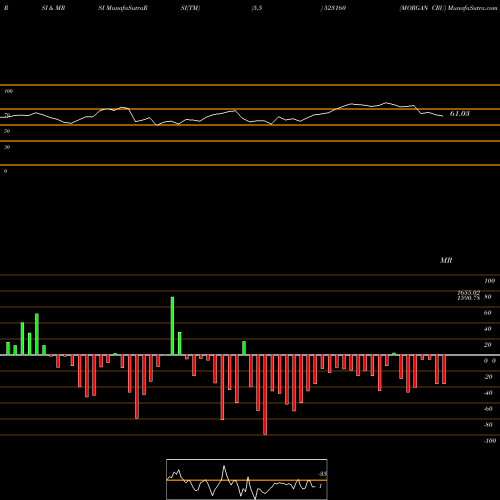Click the mini overview chart thumbnail at bottom
Screen dimensions: 500x500
[247, 479]
